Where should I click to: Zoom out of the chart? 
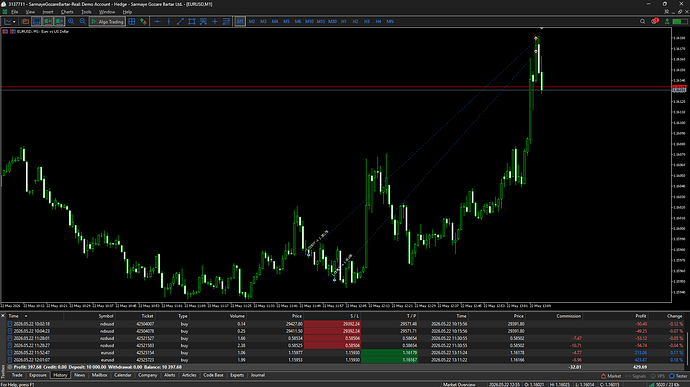(82, 21)
